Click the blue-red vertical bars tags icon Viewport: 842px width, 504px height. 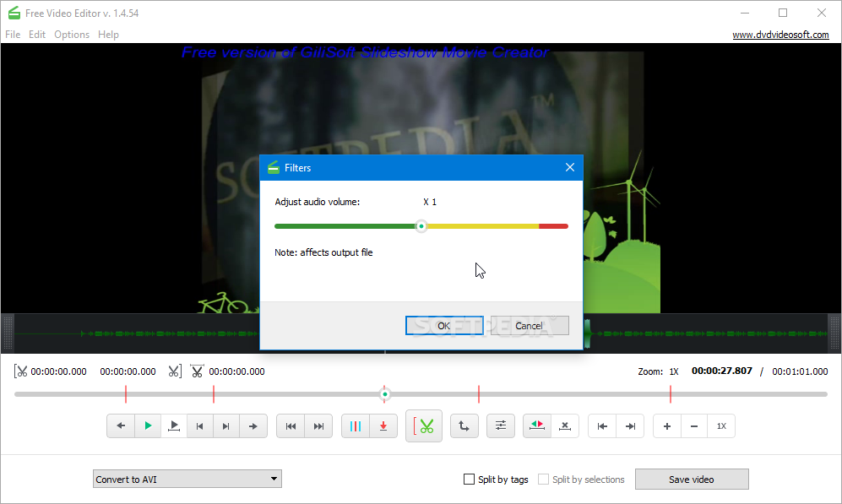[355, 426]
